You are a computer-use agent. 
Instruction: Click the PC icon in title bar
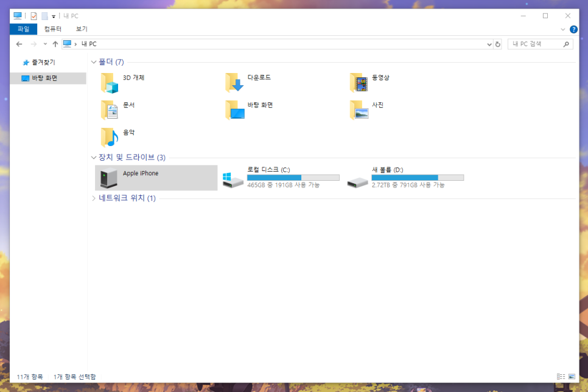click(17, 16)
